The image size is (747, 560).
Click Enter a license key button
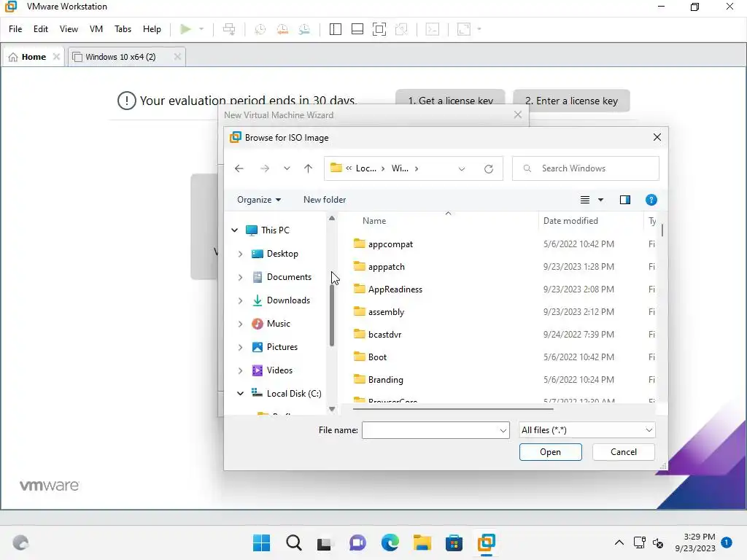point(571,101)
